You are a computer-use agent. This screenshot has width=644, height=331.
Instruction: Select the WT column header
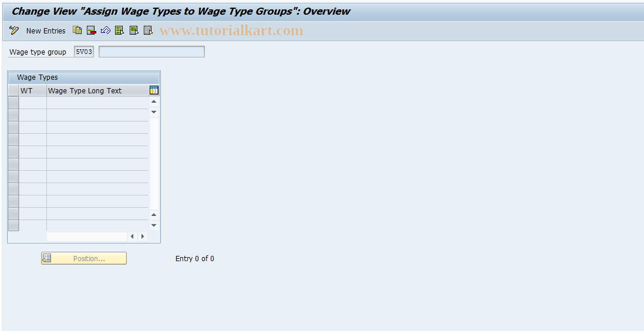[33, 91]
